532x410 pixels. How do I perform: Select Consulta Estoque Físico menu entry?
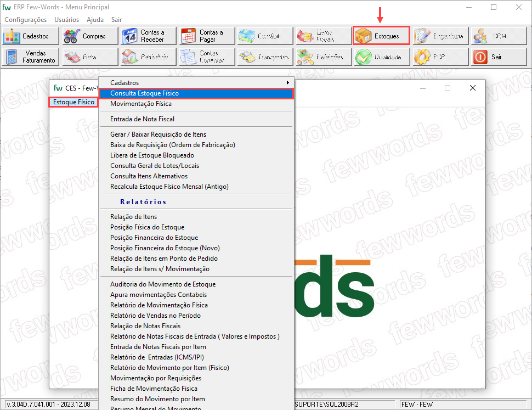click(x=196, y=93)
